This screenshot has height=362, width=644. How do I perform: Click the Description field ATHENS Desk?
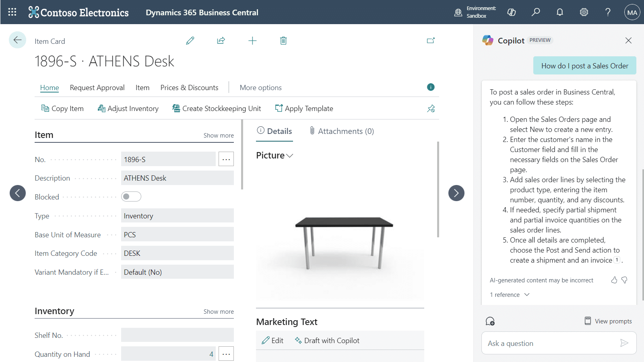point(178,178)
